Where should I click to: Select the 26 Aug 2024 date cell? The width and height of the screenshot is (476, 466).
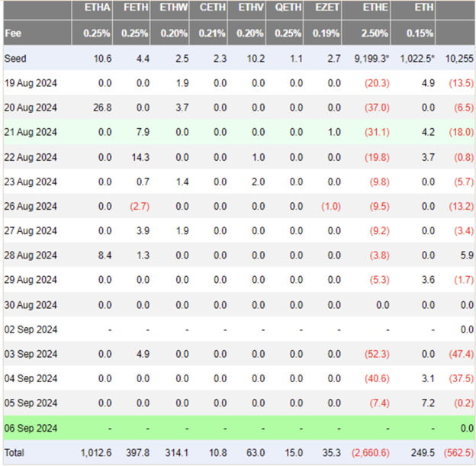pos(31,207)
